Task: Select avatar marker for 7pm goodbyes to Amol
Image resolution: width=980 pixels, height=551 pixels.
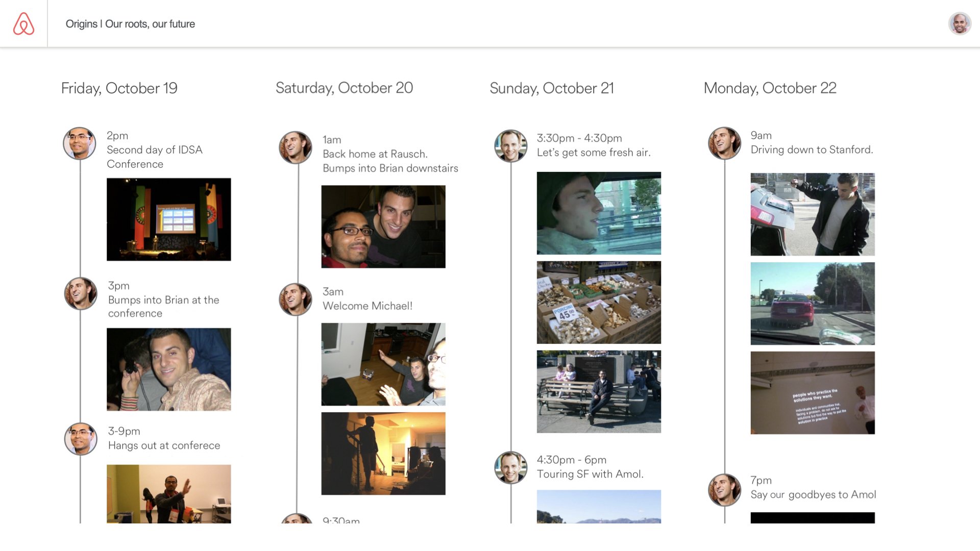Action: tap(725, 490)
